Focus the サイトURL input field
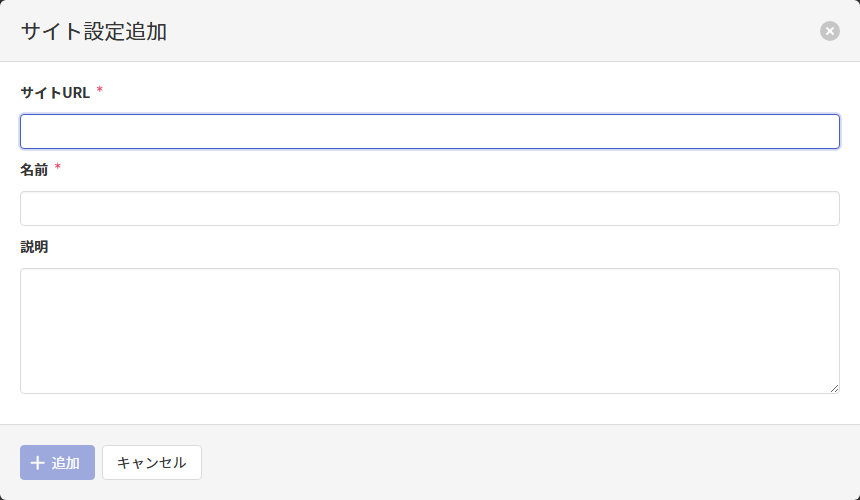The height and width of the screenshot is (500, 860). coord(430,131)
